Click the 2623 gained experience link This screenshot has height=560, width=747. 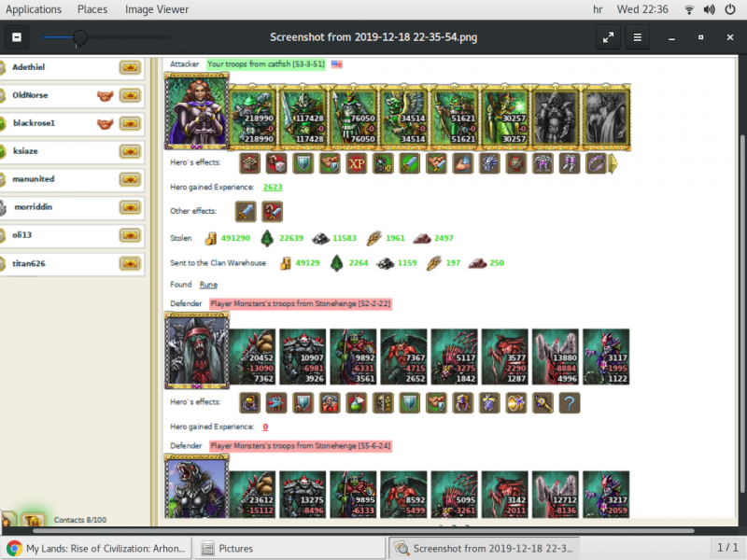pyautogui.click(x=275, y=186)
